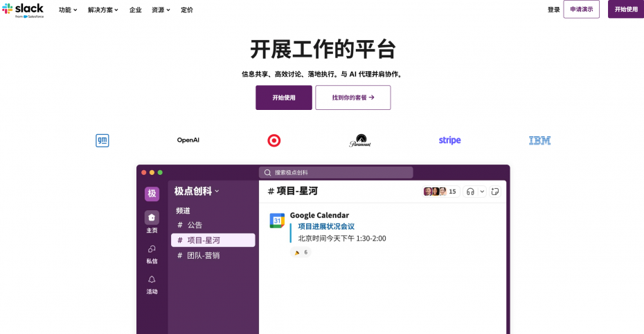
Task: Open the member list showing 15
Action: [440, 192]
